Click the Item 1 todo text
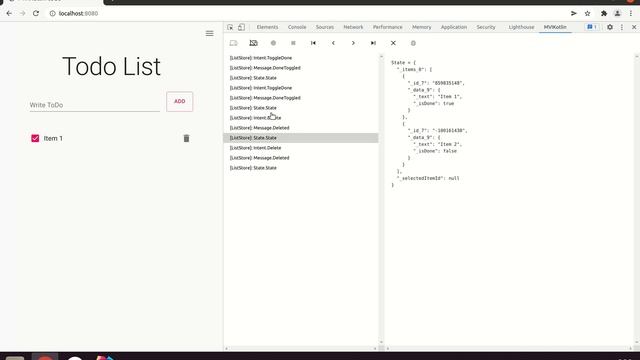This screenshot has height=360, width=640. 53,138
